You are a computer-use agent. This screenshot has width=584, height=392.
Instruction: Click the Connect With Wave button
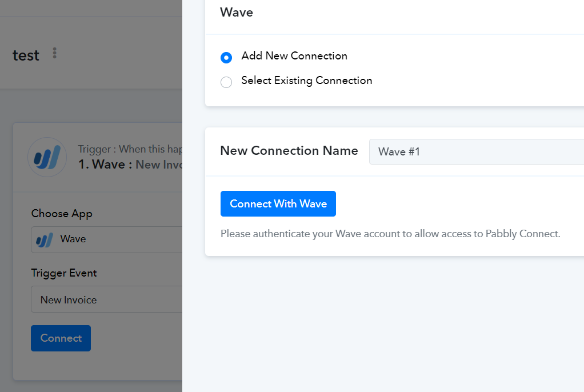[x=278, y=204]
